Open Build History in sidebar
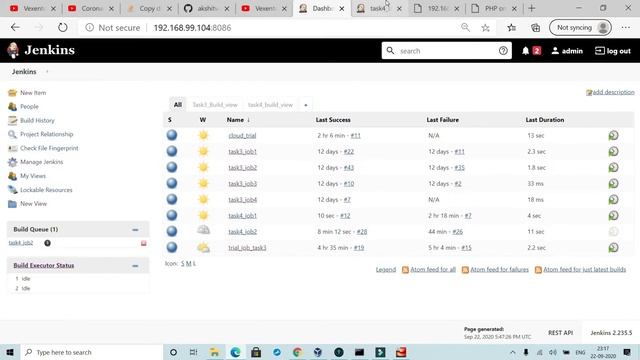640x360 pixels. coord(37,120)
